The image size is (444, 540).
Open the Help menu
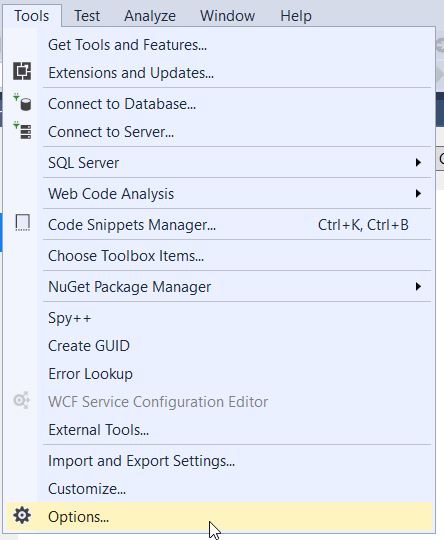(296, 16)
